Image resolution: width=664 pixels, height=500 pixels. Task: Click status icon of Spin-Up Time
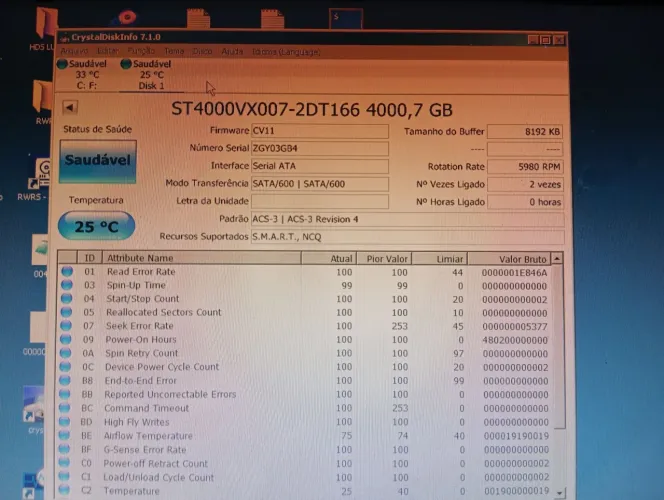click(66, 285)
